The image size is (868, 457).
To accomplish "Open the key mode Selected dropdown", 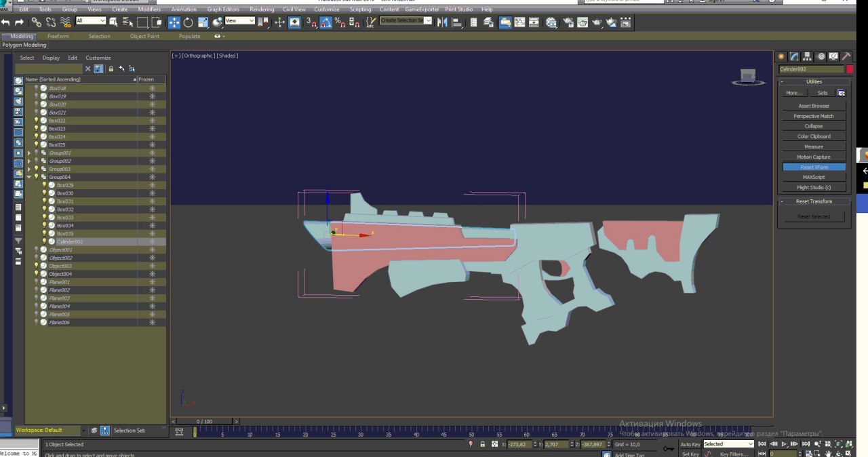I will tap(728, 444).
